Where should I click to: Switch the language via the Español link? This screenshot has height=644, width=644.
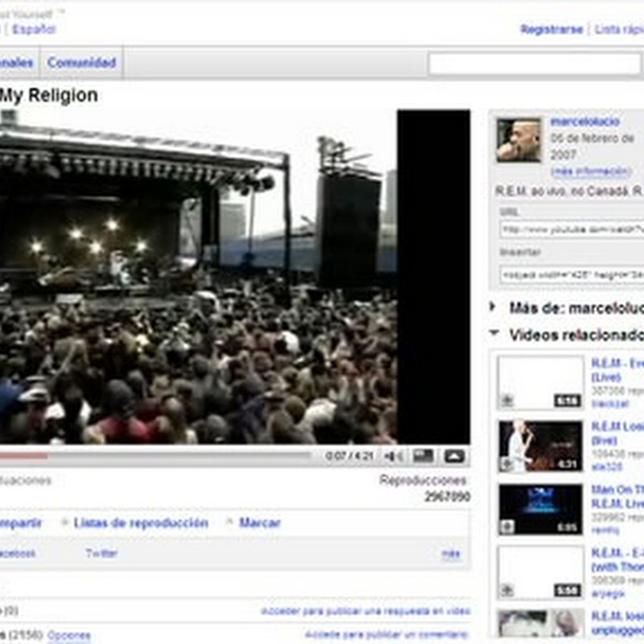(34, 29)
